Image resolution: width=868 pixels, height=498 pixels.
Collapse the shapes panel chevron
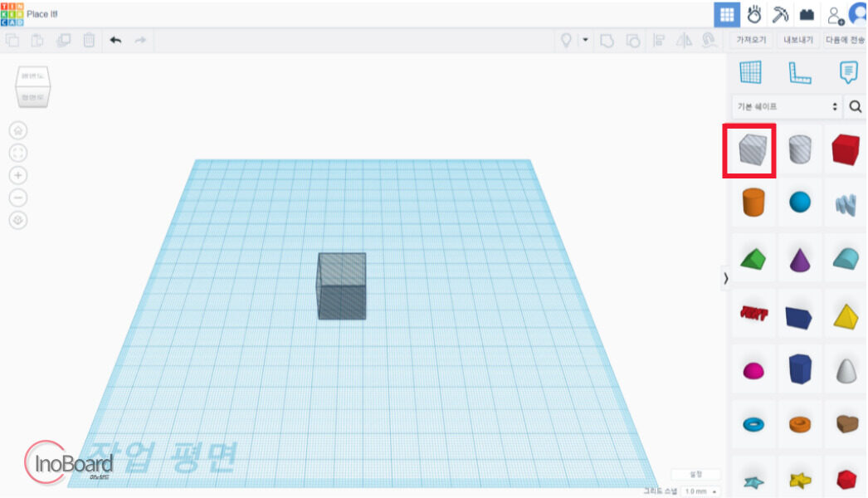pos(726,279)
